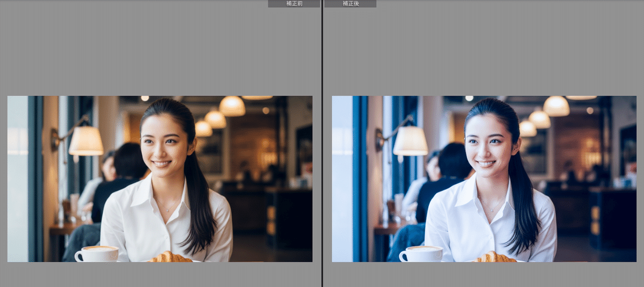Click the 補正前 (Before) label
Viewport: 644px width, 287px height.
pyautogui.click(x=294, y=4)
